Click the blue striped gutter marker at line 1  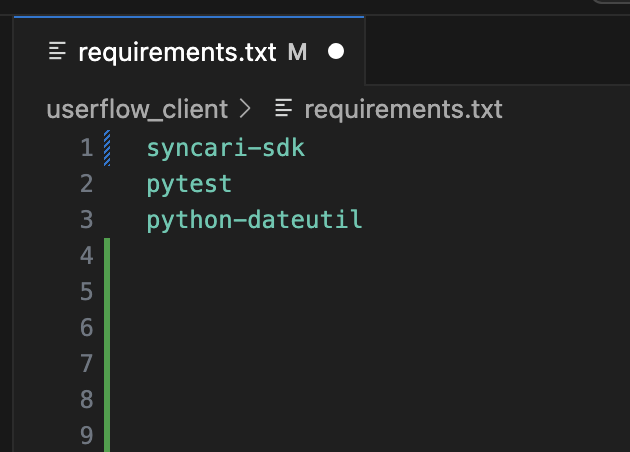[107, 148]
